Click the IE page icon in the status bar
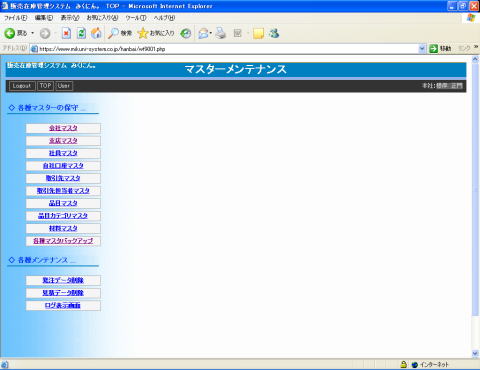The width and height of the screenshot is (480, 370). pyautogui.click(x=4, y=365)
